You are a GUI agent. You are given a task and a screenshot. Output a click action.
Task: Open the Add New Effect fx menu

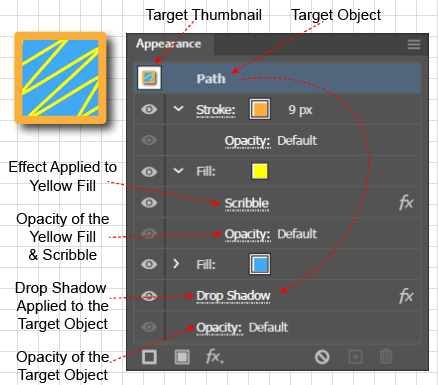tap(215, 357)
